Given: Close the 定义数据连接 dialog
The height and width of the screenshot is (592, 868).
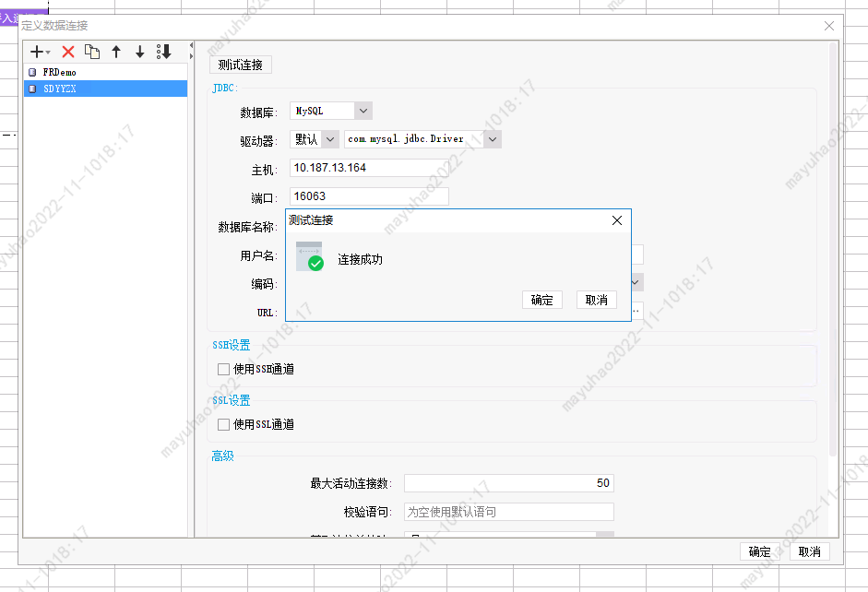Looking at the screenshot, I should point(828,26).
